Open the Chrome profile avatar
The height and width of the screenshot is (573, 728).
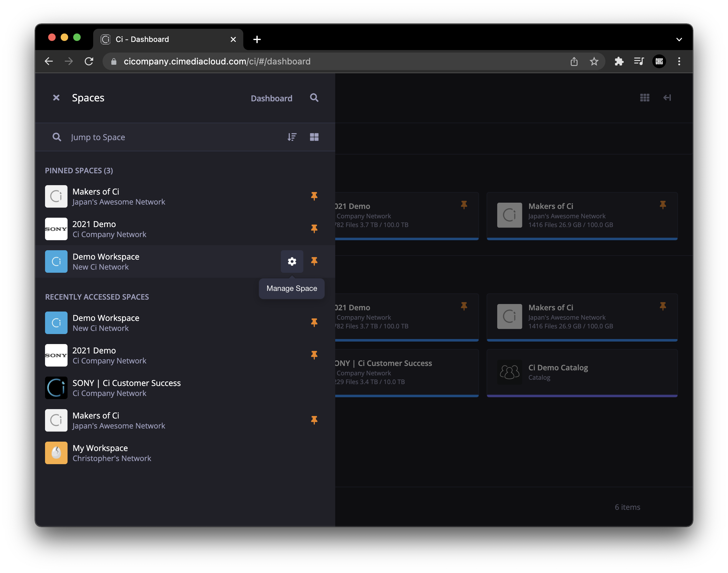click(659, 61)
